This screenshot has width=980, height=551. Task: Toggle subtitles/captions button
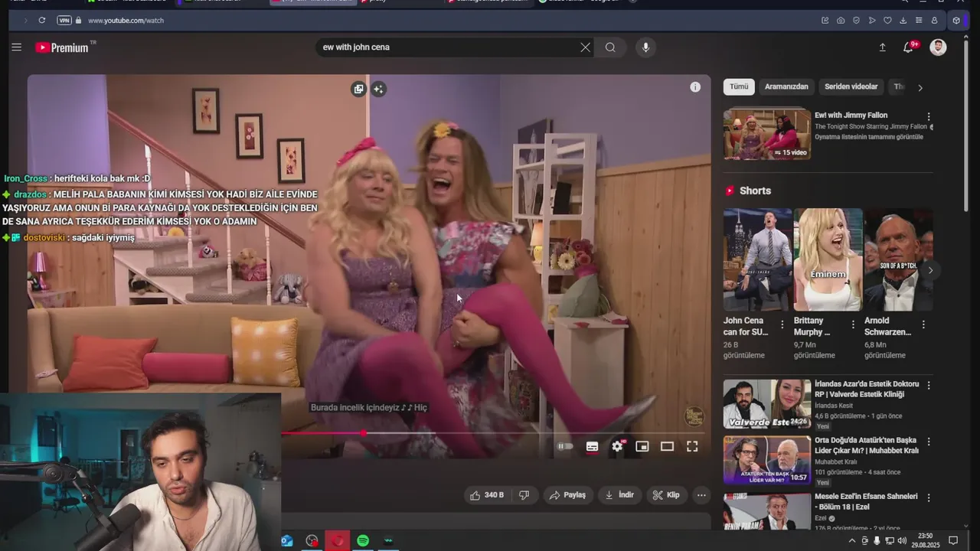pyautogui.click(x=592, y=446)
